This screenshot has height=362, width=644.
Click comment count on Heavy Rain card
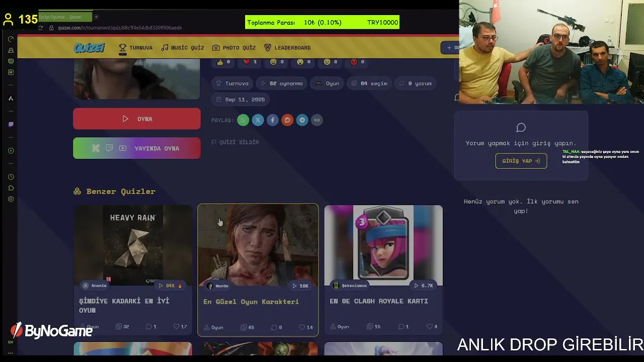[151, 327]
